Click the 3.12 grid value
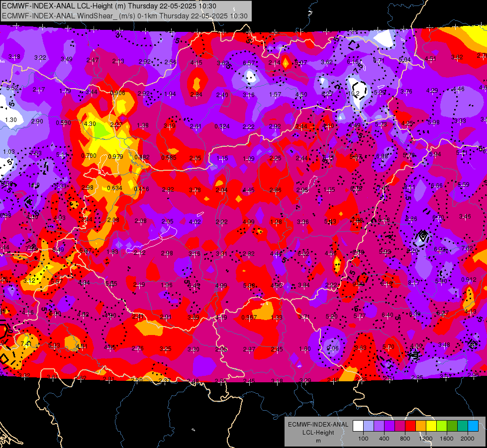 point(29,280)
